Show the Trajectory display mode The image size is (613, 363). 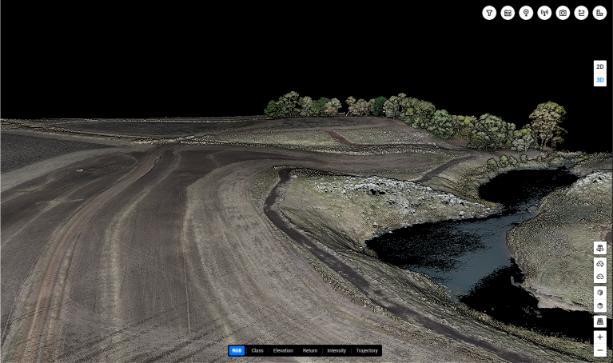[x=367, y=350]
